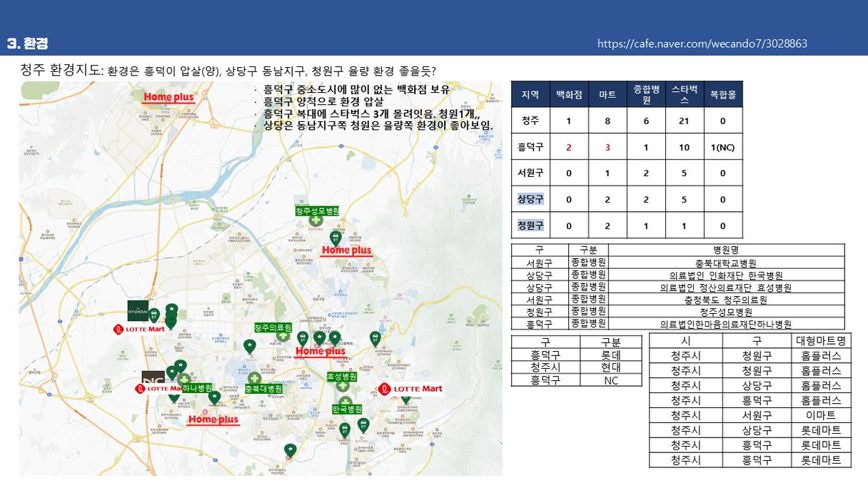Click green cross icon above 한국병원 label
Screen dimensions: 868x488
(345, 402)
